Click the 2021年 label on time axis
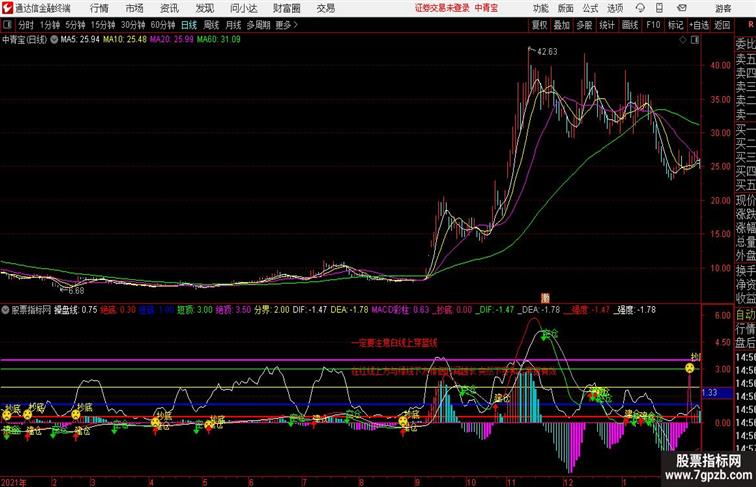This screenshot has height=487, width=756. point(14,482)
